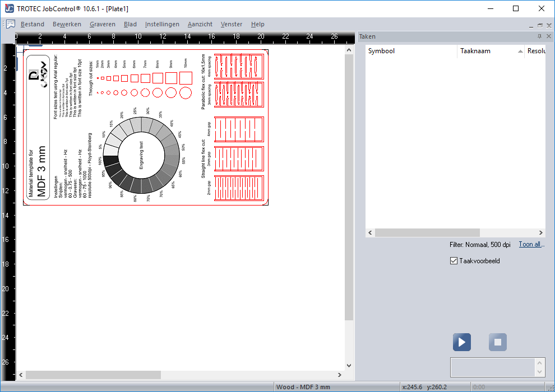Open the Bewerken menu
The height and width of the screenshot is (392, 555).
click(67, 24)
